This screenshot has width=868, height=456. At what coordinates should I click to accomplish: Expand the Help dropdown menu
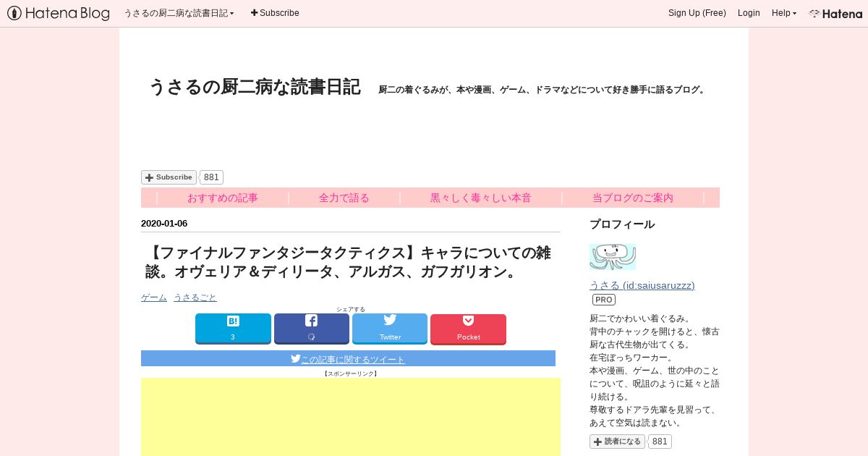click(783, 13)
